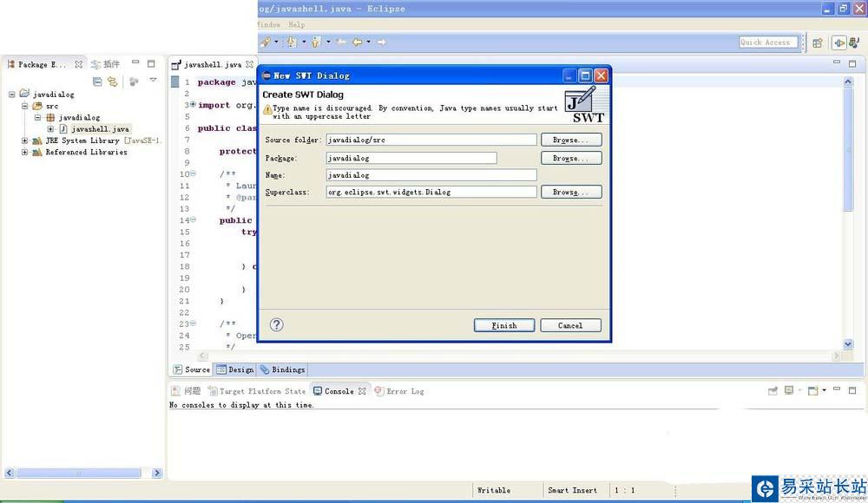This screenshot has height=503, width=868.
Task: Switch to the Design editor tab
Action: 234,369
